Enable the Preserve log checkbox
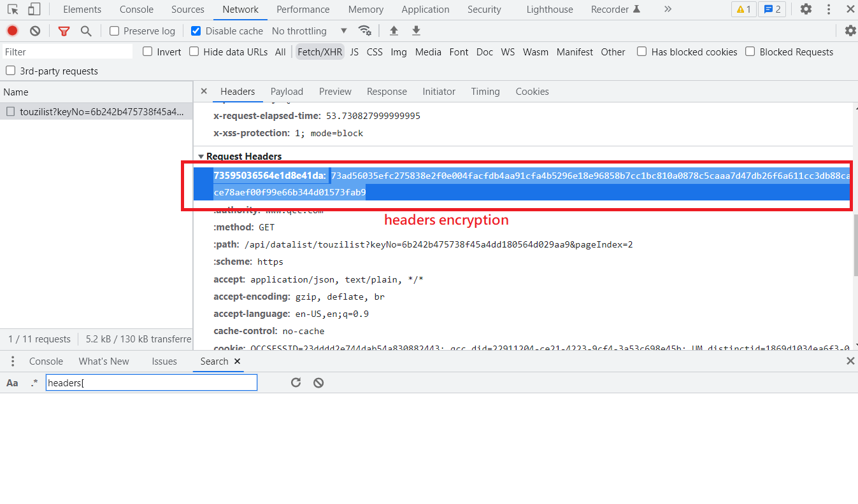 [x=115, y=30]
